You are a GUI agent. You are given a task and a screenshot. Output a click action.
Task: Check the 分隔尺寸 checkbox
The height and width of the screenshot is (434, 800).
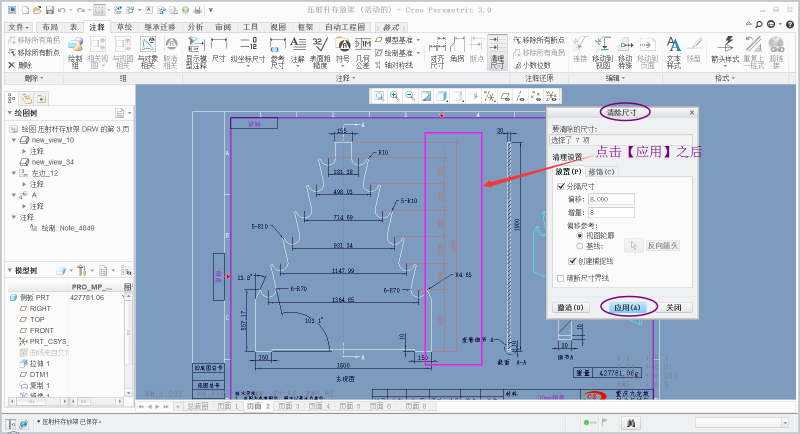tap(561, 187)
